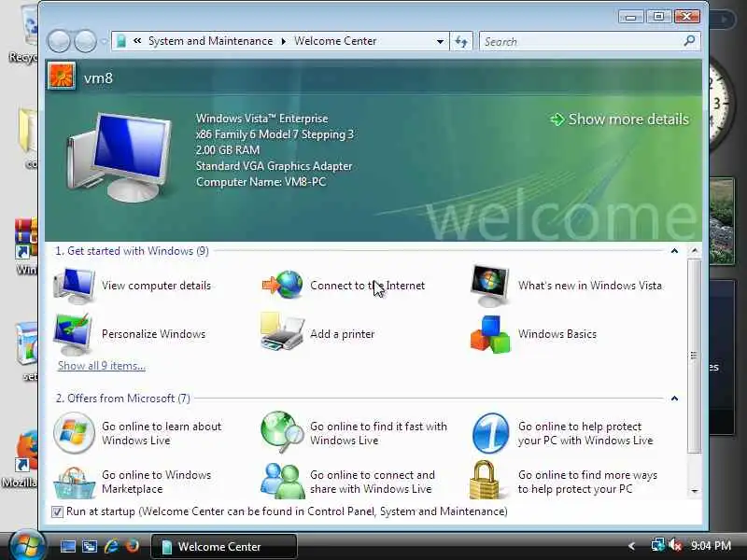Click the search magnifier icon
Screen dimensions: 747x560
click(x=689, y=41)
